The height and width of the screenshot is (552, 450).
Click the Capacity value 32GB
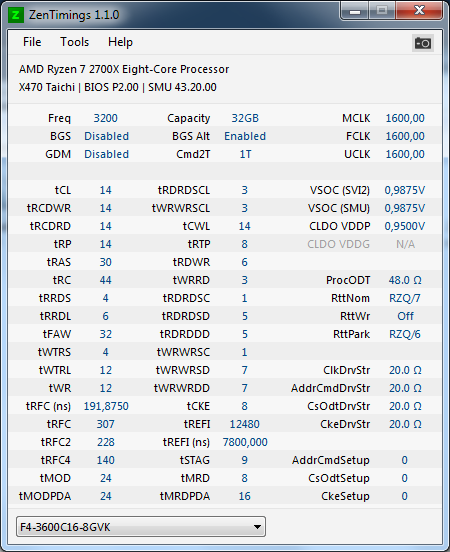pyautogui.click(x=245, y=118)
